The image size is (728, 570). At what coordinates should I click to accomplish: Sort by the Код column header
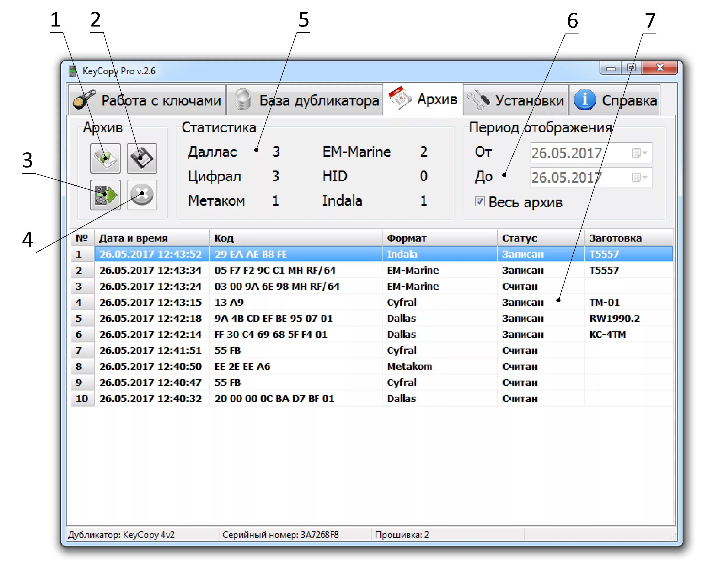pyautogui.click(x=296, y=238)
